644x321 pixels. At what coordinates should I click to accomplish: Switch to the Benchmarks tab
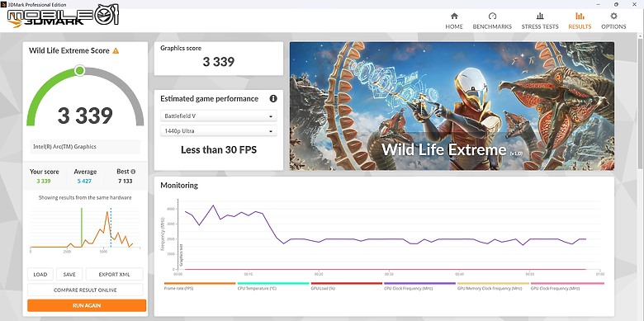492,21
